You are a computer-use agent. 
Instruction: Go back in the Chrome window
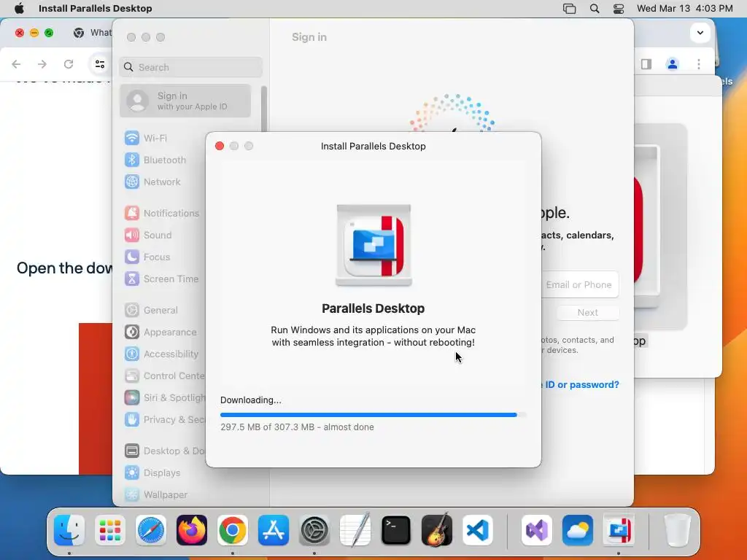pyautogui.click(x=16, y=64)
